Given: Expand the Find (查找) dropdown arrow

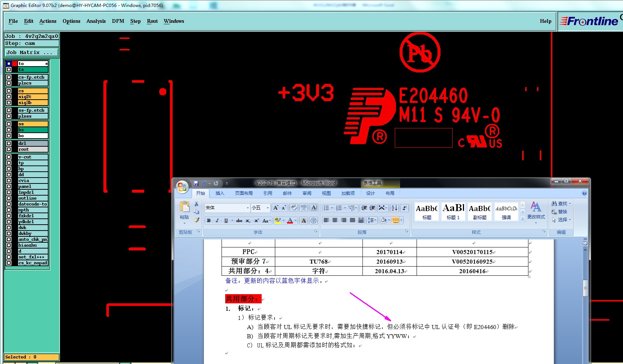Looking at the screenshot, I should coord(570,203).
